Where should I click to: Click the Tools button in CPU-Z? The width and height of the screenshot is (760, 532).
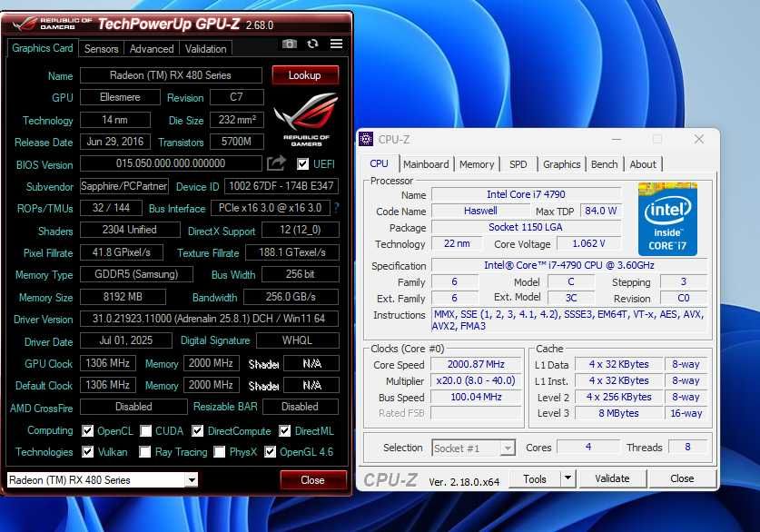535,478
